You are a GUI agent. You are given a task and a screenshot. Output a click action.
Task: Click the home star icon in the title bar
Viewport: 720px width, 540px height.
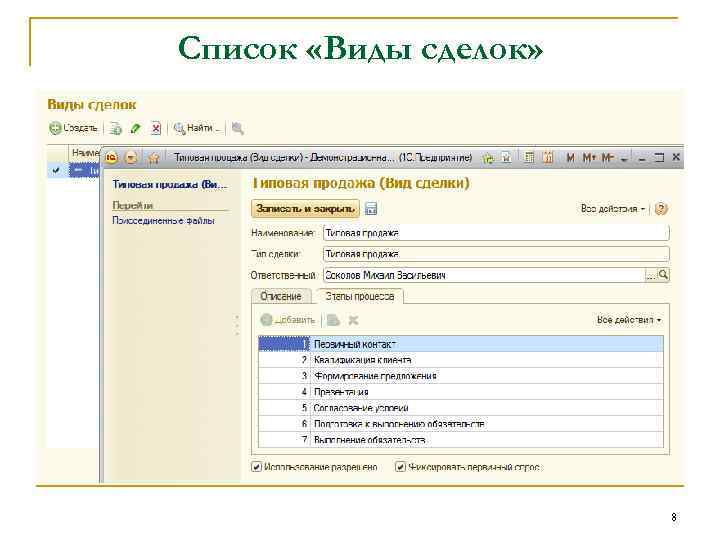pos(153,158)
